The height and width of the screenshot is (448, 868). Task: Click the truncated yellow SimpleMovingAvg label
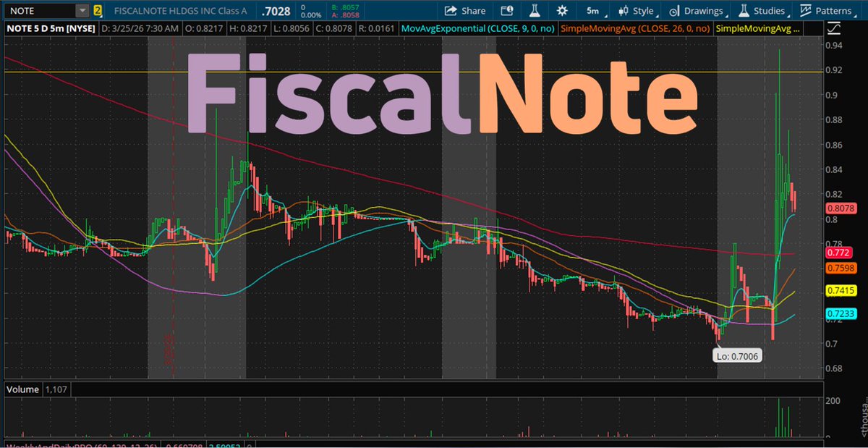[759, 29]
